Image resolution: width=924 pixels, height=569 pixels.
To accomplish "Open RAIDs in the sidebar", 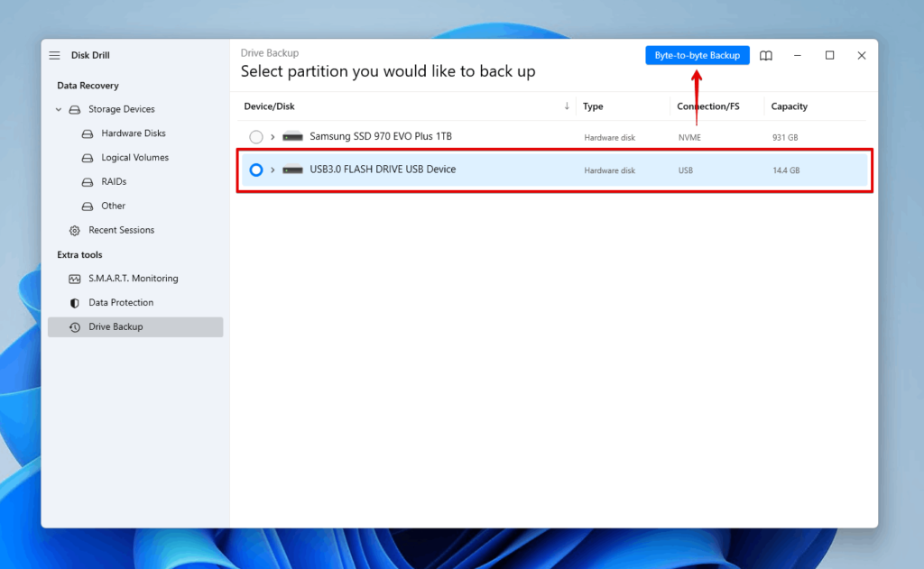I will coord(114,182).
